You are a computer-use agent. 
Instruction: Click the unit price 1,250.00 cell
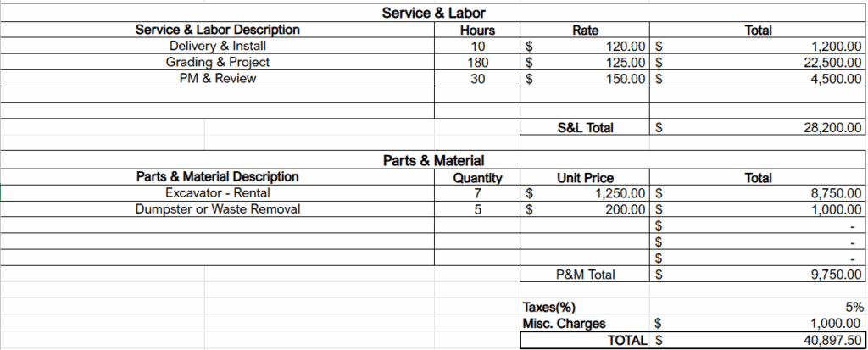pyautogui.click(x=584, y=192)
